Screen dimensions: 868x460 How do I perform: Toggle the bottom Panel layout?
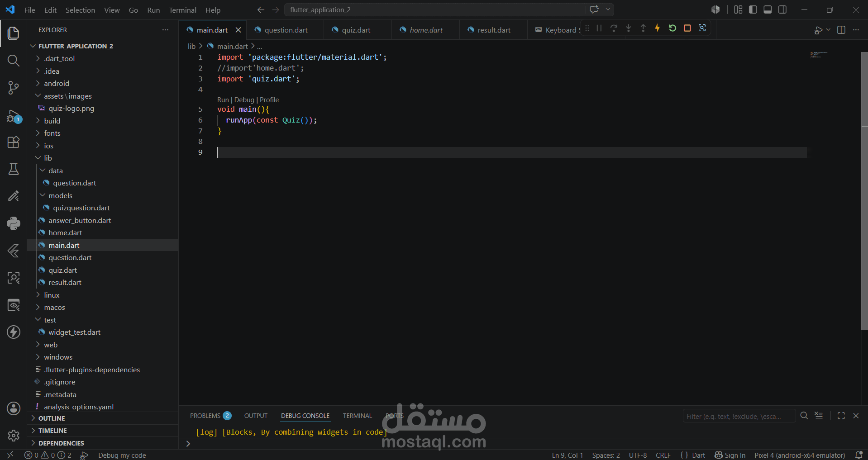point(768,9)
